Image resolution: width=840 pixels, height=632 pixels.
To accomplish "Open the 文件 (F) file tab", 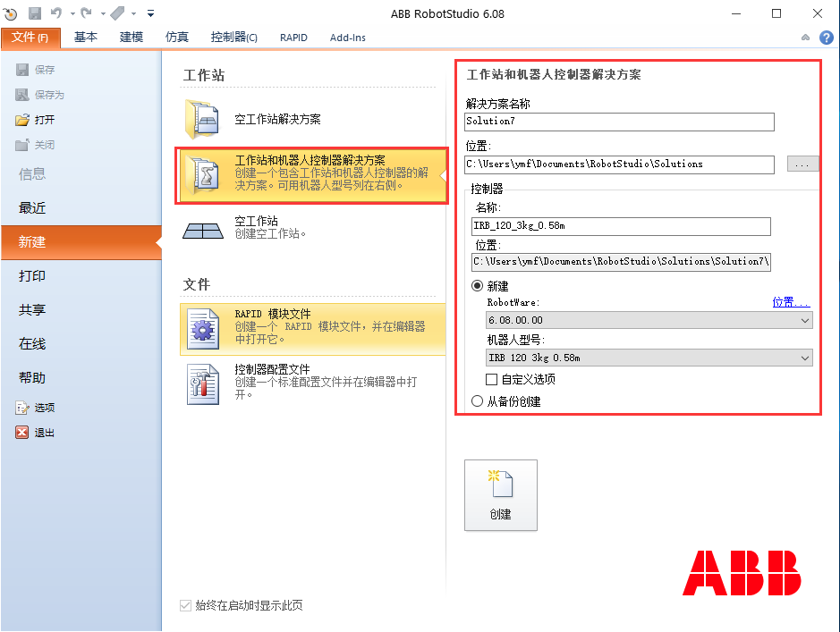I will coord(30,38).
